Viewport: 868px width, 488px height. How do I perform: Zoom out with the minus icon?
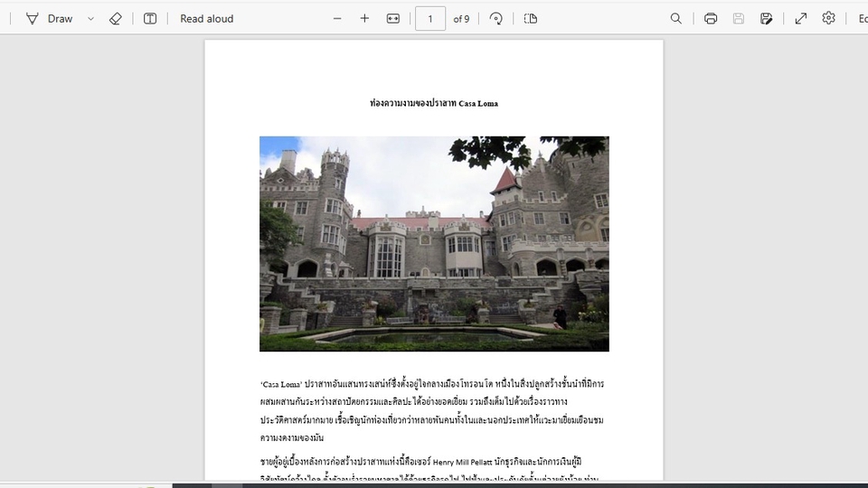click(x=337, y=19)
